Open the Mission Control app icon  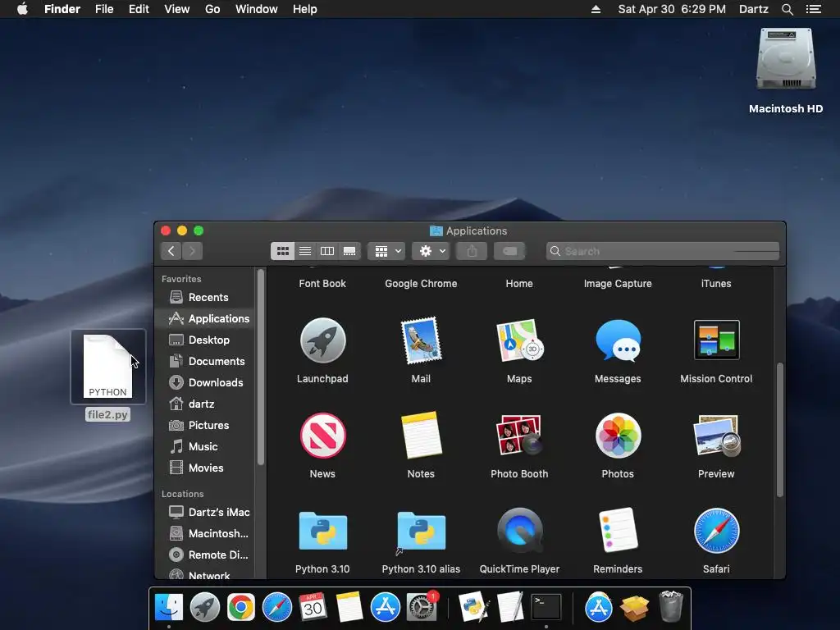point(716,340)
